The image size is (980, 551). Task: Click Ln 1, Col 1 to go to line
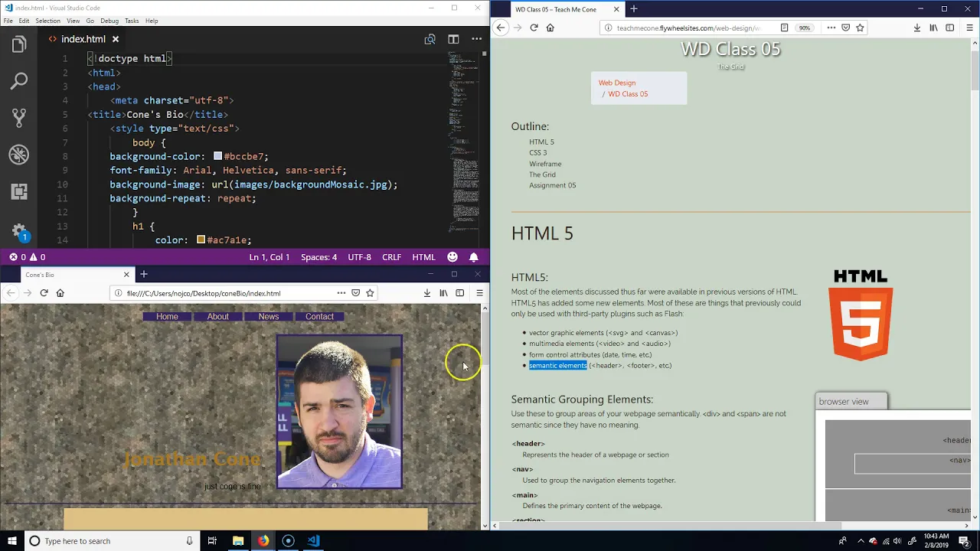[269, 257]
